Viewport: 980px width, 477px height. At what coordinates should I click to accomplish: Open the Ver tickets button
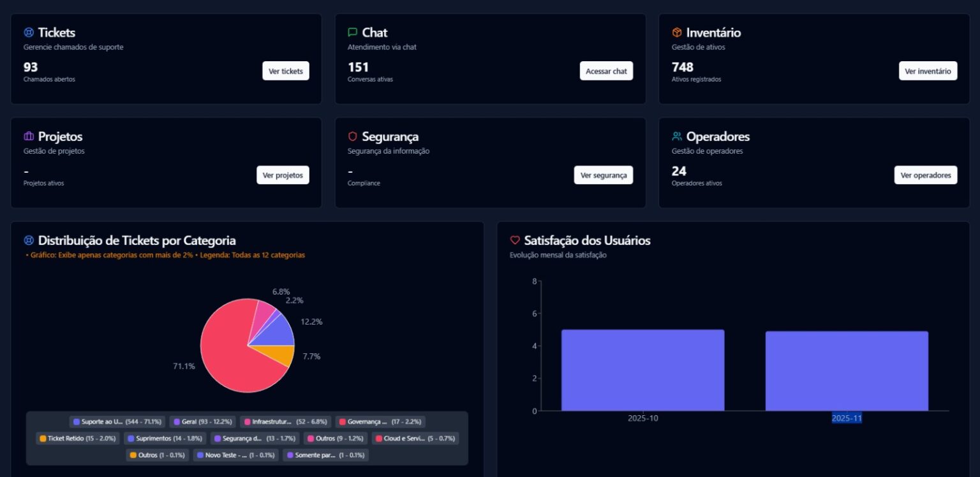point(285,71)
